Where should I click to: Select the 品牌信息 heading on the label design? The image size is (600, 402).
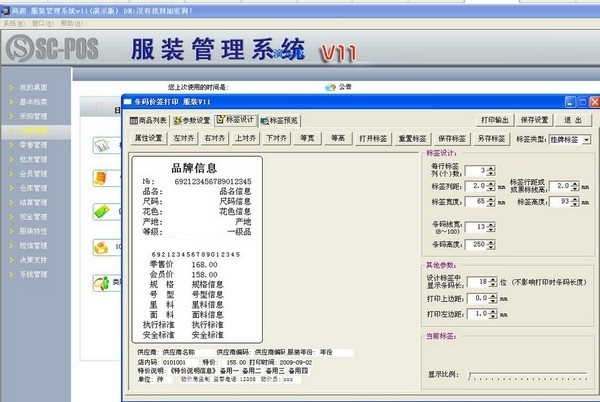[x=194, y=168]
